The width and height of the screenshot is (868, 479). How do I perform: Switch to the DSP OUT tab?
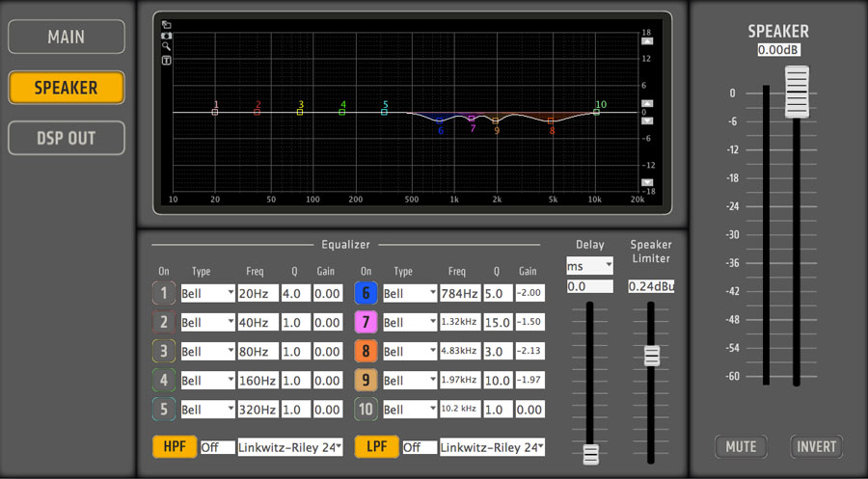[67, 138]
